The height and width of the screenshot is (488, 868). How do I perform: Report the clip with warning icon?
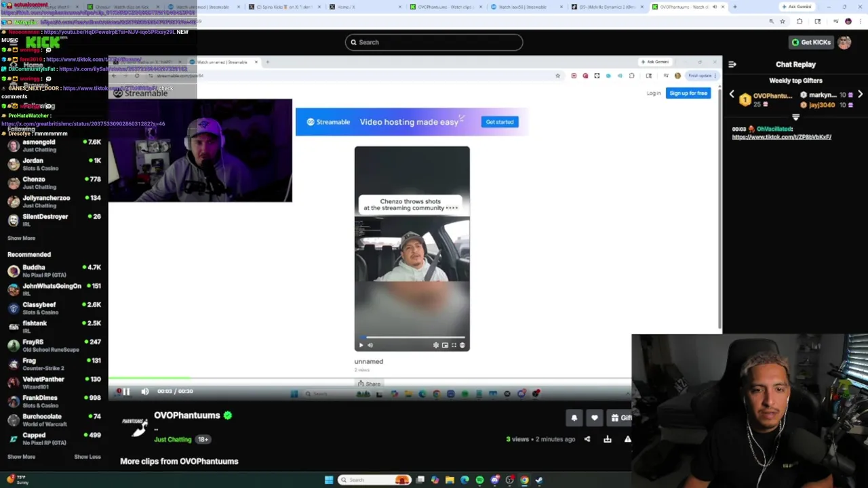[x=627, y=439]
